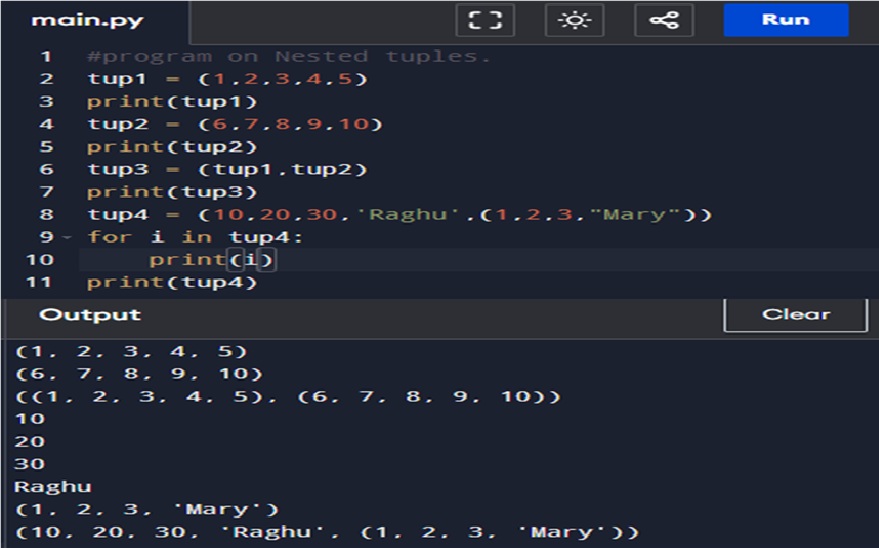879x548 pixels.
Task: Click the print(i) line inside loop
Action: 210,260
